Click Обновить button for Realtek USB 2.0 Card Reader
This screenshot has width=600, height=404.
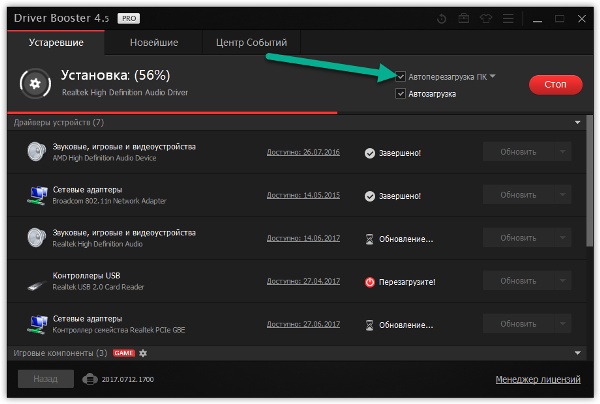pyautogui.click(x=518, y=281)
